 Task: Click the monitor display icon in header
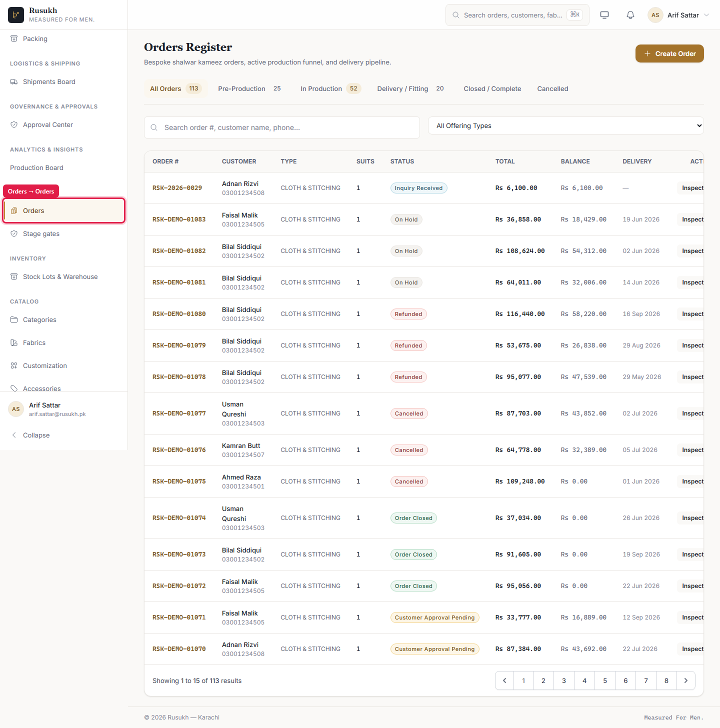click(604, 15)
